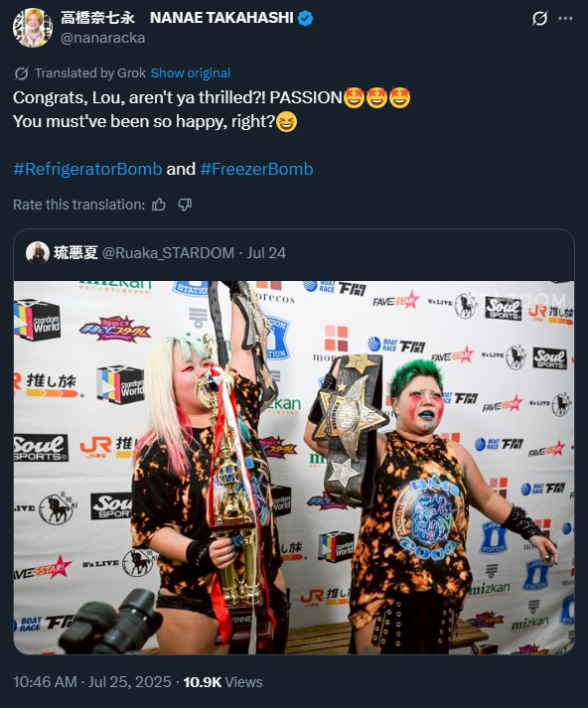Click the 10:46 AM · Jul 25, 2025 timestamp
The image size is (588, 708).
[92, 682]
